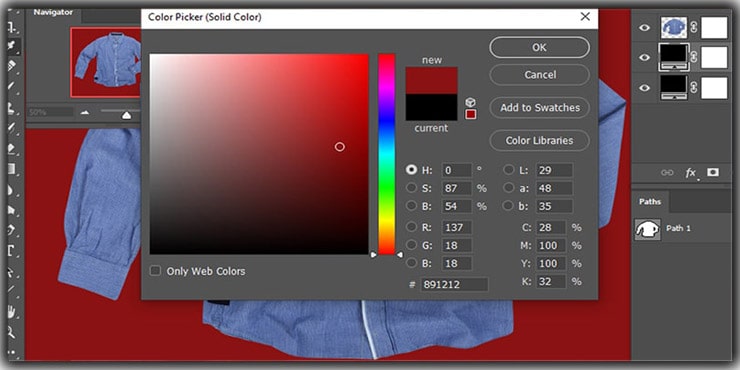Select the Hand tool
Image resolution: width=740 pixels, height=370 pixels.
(12, 311)
